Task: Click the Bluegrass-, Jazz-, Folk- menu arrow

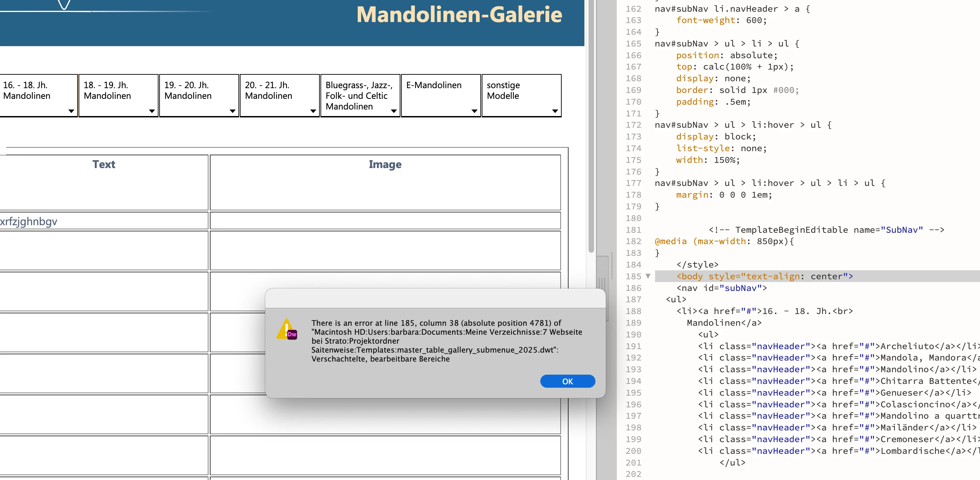Action: click(394, 111)
